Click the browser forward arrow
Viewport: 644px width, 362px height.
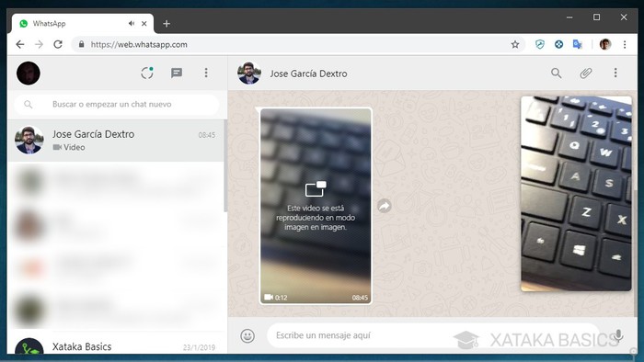pos(39,44)
